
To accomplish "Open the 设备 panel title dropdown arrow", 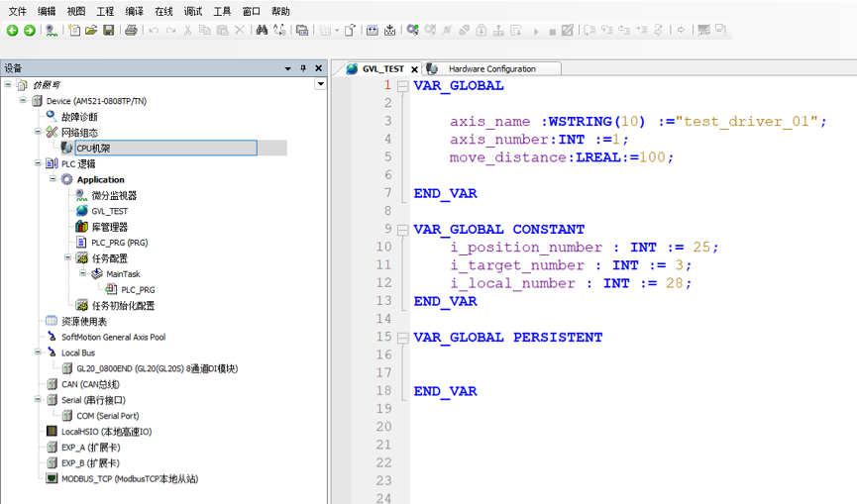I will coord(288,68).
